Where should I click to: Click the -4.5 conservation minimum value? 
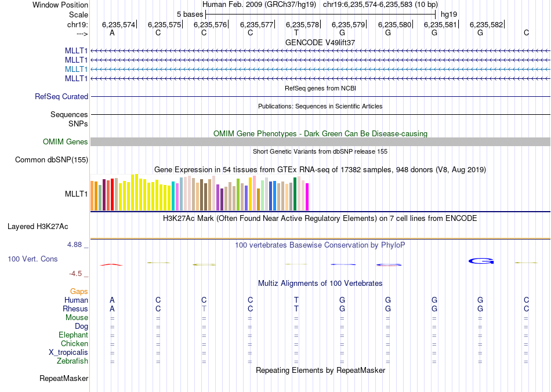pos(75,274)
